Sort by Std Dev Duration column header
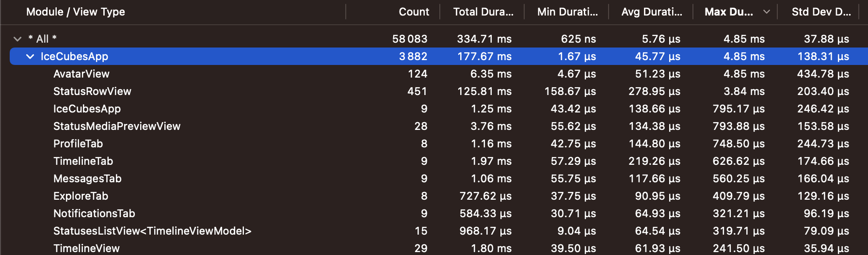This screenshot has width=868, height=255. tap(821, 12)
